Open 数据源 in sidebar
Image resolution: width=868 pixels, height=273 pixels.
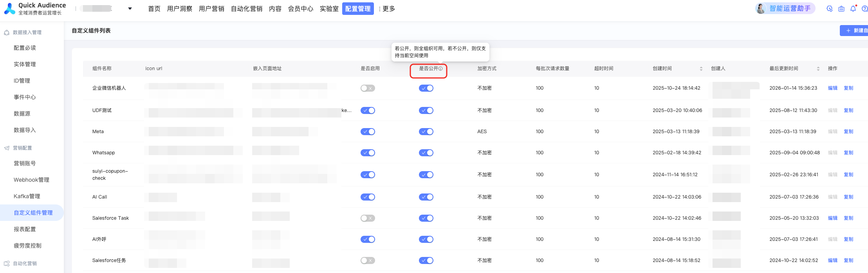pyautogui.click(x=22, y=114)
